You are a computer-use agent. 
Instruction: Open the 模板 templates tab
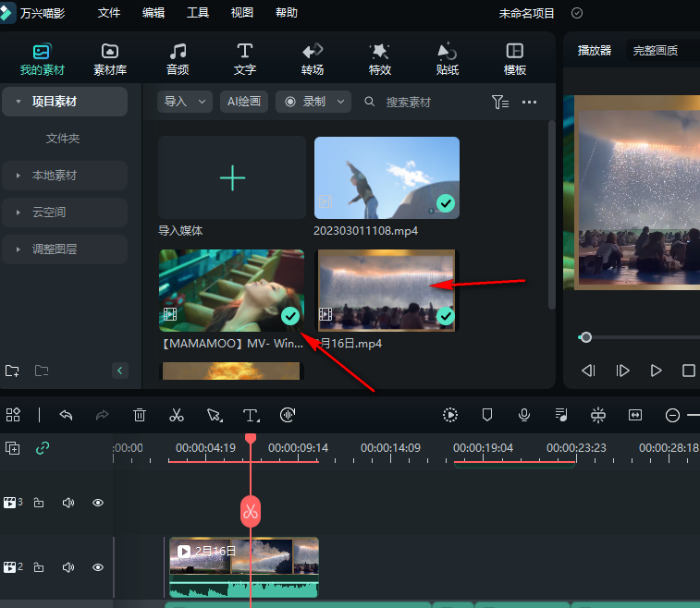[x=515, y=59]
